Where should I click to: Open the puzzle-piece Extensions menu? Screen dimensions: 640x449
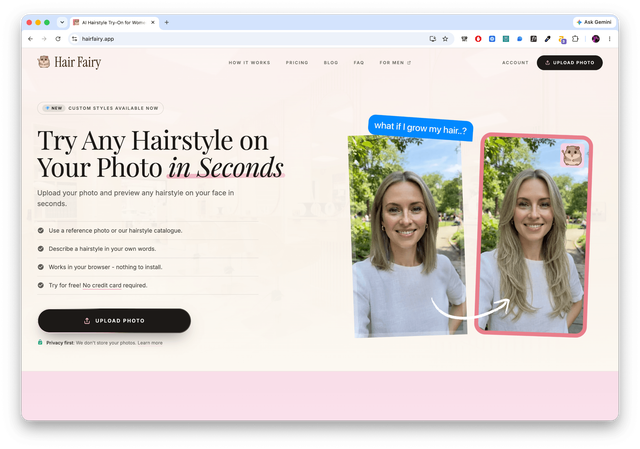[576, 39]
